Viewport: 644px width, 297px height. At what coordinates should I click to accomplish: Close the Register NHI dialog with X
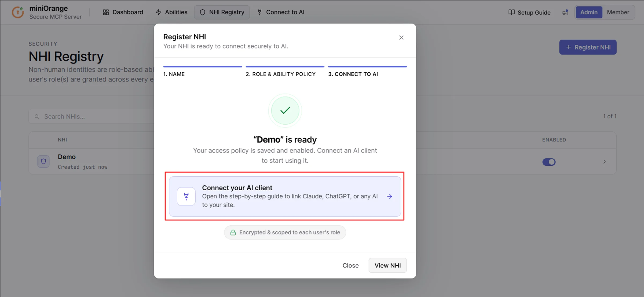pyautogui.click(x=401, y=38)
